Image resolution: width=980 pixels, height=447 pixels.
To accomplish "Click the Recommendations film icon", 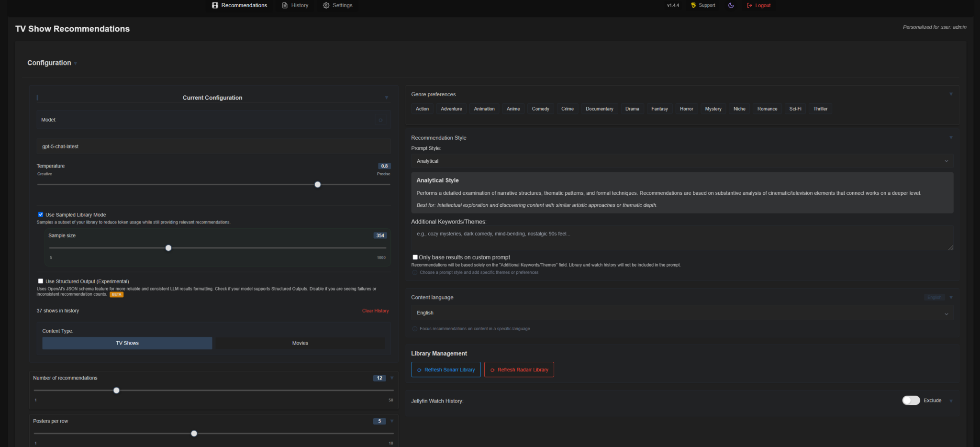I will click(x=215, y=5).
